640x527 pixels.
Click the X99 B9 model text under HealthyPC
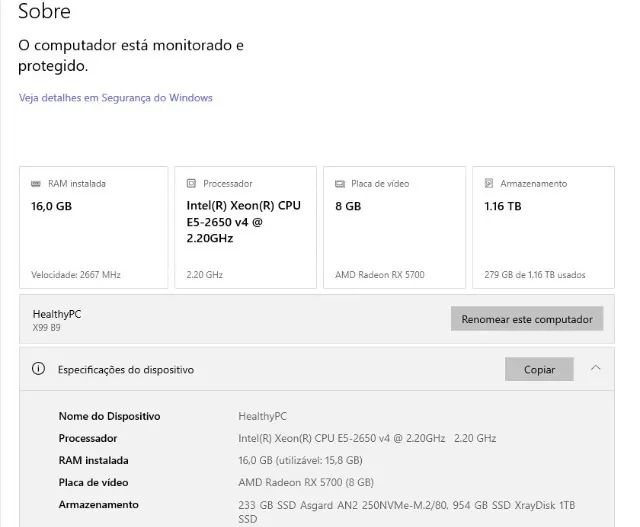[x=47, y=327]
